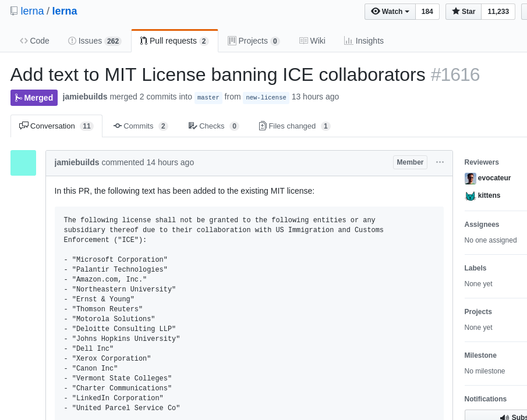The height and width of the screenshot is (420, 527).
Task: Click the pull request icon in tab
Action: click(x=143, y=41)
